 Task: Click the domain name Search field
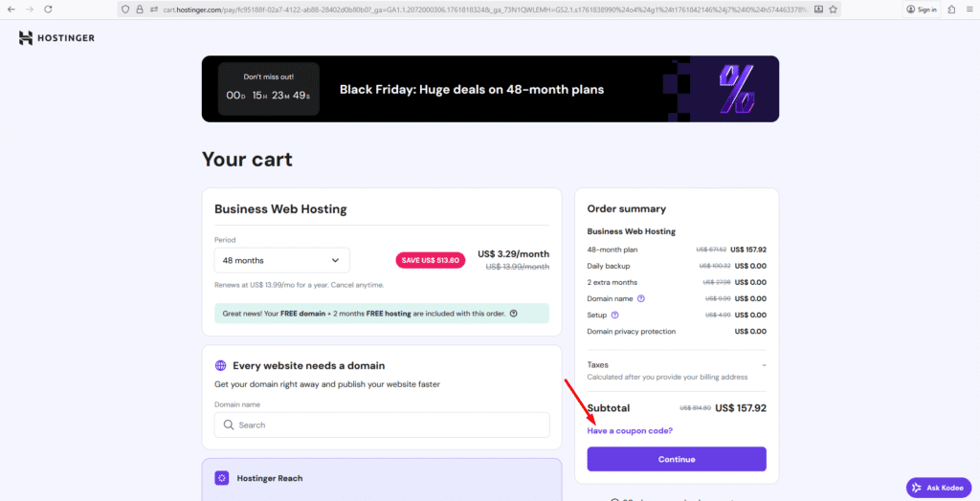(382, 425)
